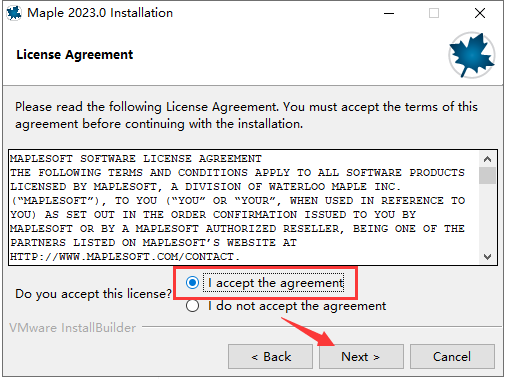
Task: Click the disabled maximize button
Action: [434, 13]
